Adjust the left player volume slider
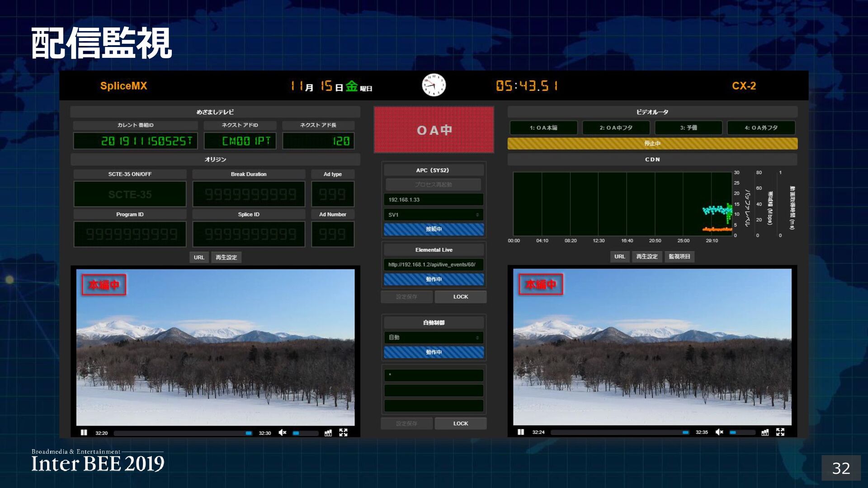 (x=305, y=433)
